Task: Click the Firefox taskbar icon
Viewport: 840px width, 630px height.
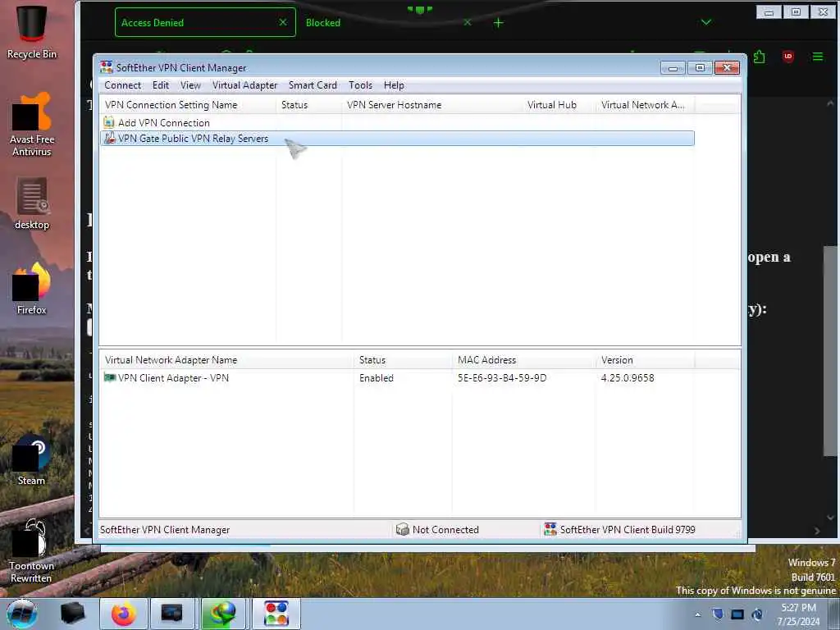Action: pos(123,614)
